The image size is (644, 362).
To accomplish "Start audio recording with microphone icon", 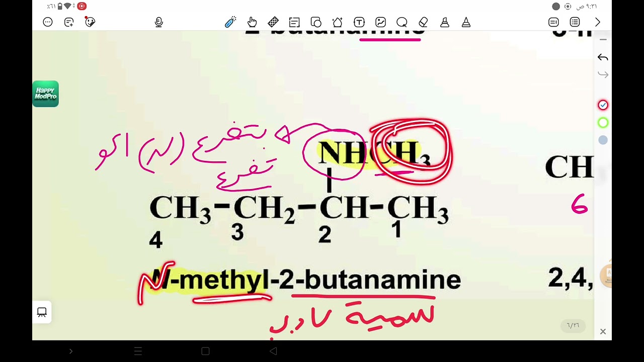I will pos(159,22).
